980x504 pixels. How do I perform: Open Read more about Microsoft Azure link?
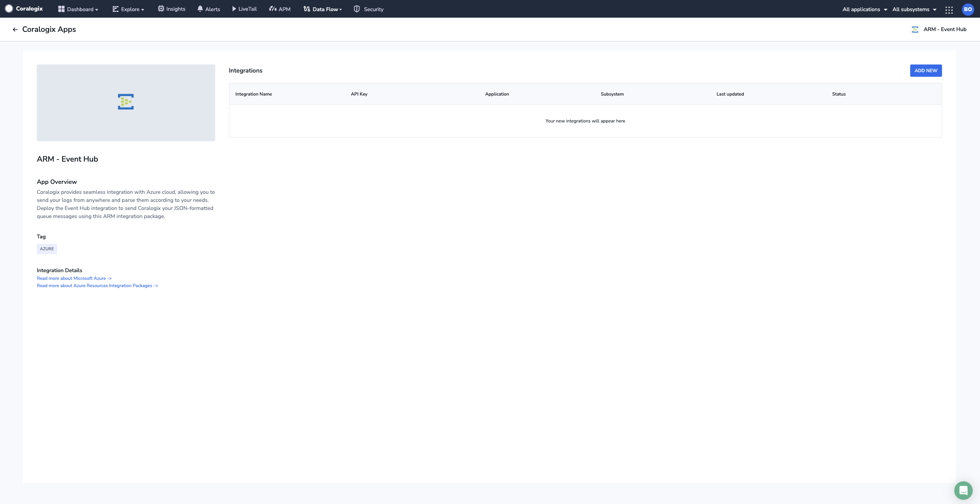coord(74,278)
